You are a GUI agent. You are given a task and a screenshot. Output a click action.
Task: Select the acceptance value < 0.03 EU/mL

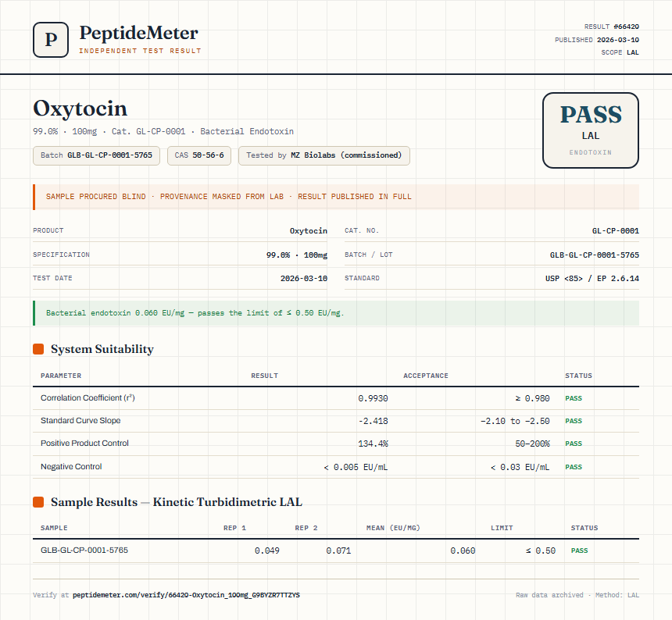pos(520,467)
